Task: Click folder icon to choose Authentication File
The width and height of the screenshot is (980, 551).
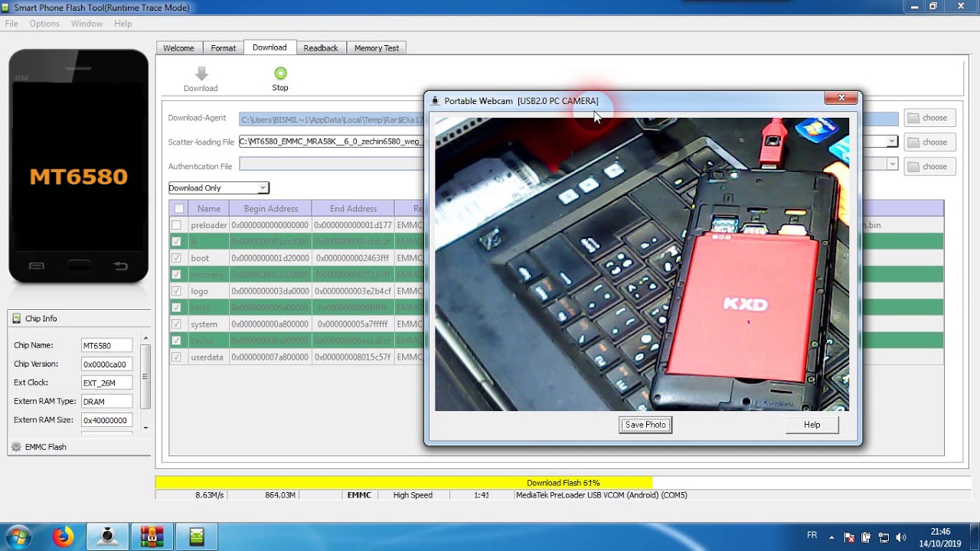Action: click(x=913, y=166)
